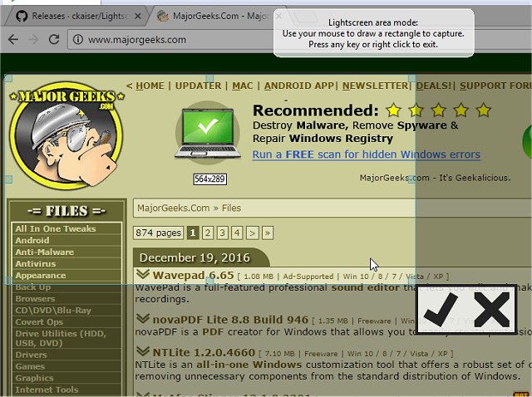
Task: Click the green laptop checkmark image
Action: click(x=208, y=133)
